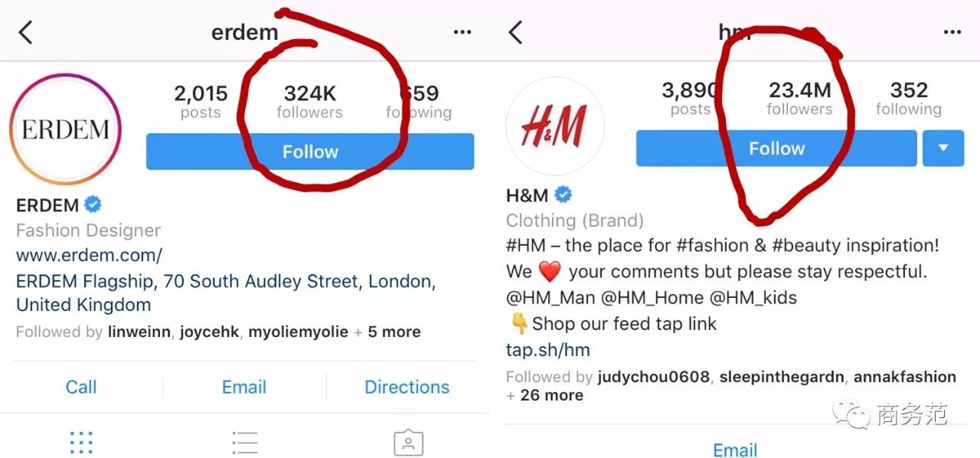Viewport: 980px width, 458px height.
Task: Open more options on erdem profile
Action: [x=462, y=32]
